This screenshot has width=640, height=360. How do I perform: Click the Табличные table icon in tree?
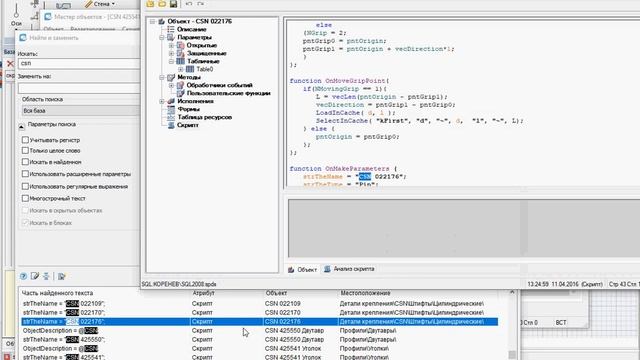180,61
